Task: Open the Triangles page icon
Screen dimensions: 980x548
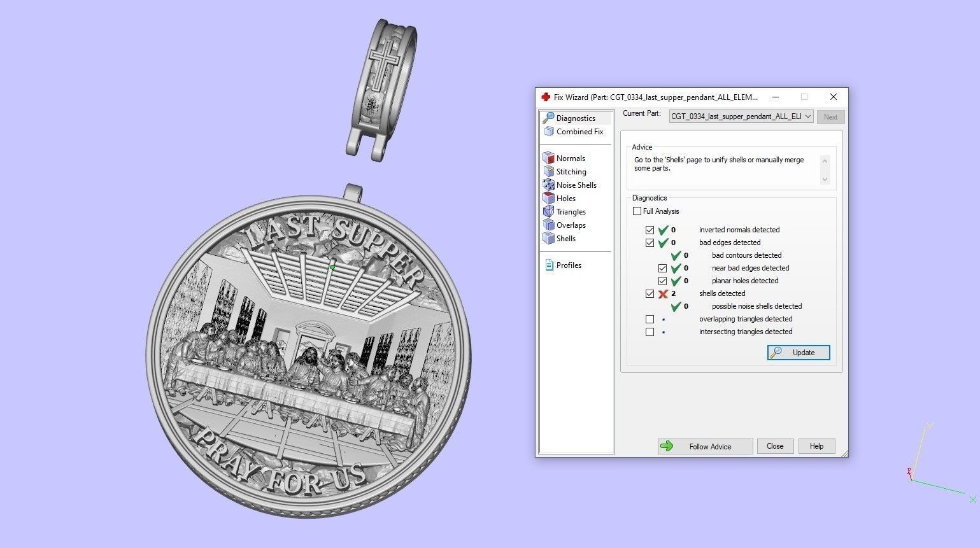Action: (x=548, y=211)
